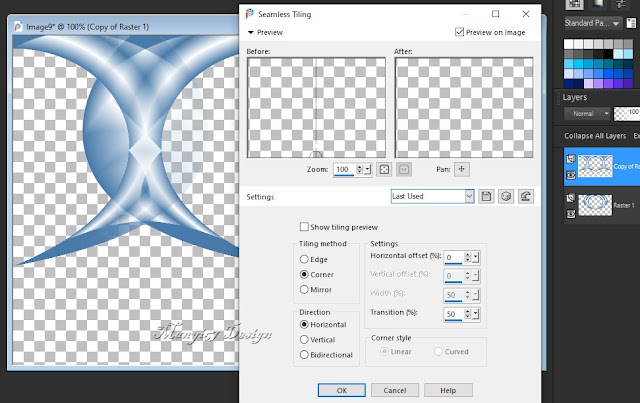
Task: Confirm with the OK button
Action: click(x=342, y=390)
